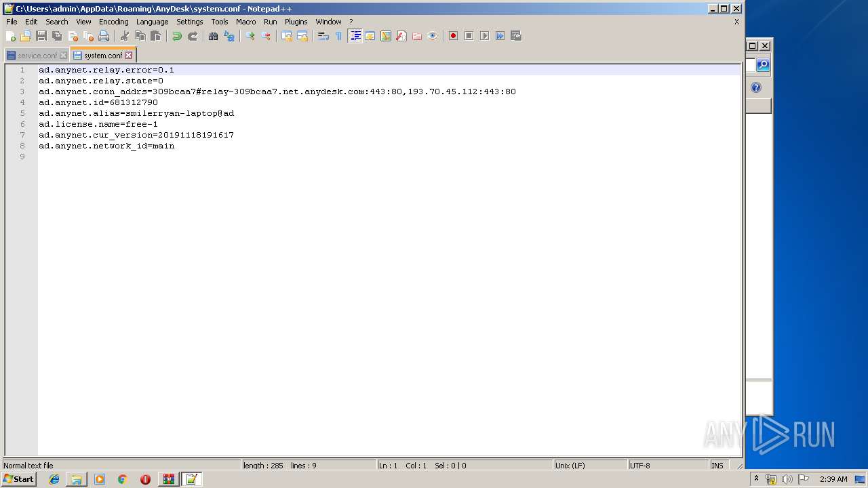
Task: Click search icon in background window
Action: (763, 65)
